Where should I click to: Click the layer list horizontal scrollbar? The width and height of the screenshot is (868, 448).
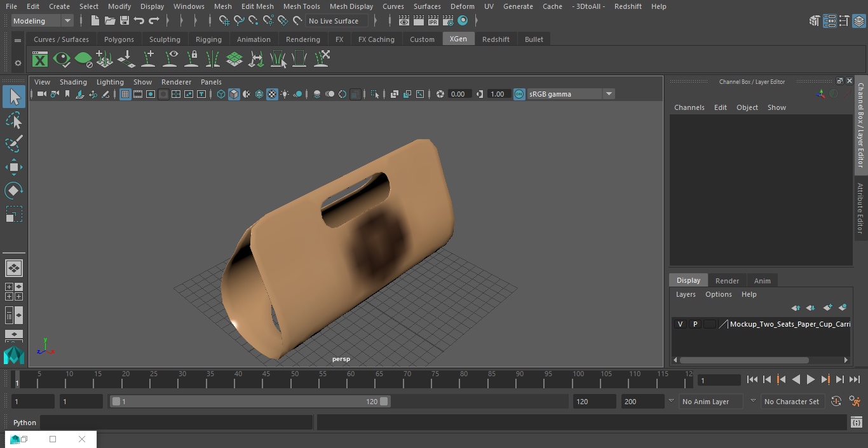click(744, 360)
